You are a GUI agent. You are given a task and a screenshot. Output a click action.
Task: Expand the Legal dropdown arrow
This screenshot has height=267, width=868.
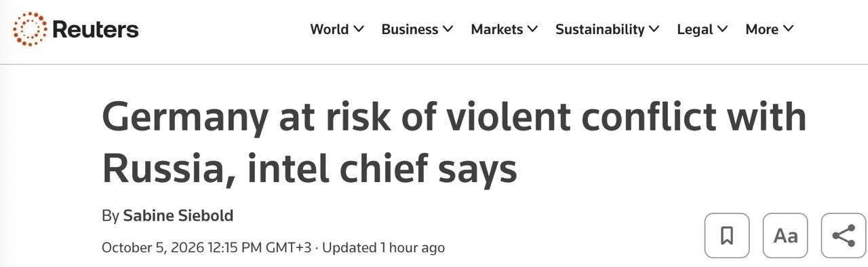[723, 29]
